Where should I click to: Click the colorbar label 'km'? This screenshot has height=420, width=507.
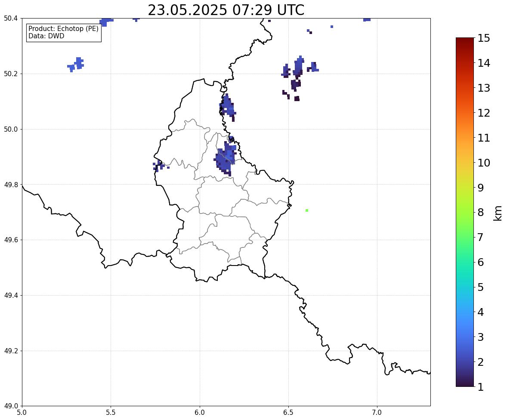coord(498,213)
